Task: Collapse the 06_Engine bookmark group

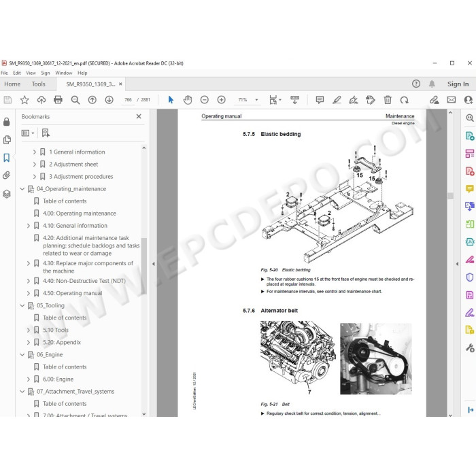Action: pyautogui.click(x=22, y=354)
